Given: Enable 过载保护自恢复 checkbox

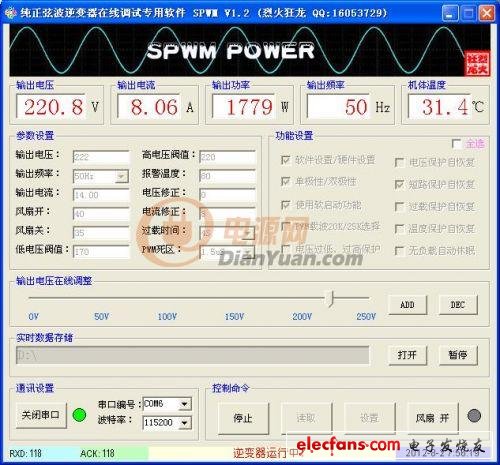Looking at the screenshot, I should coord(399,207).
